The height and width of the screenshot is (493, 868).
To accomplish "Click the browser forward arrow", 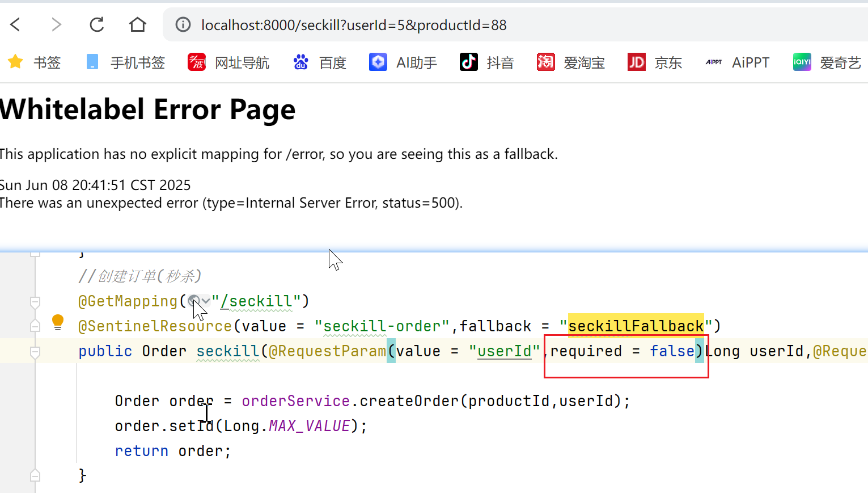I will click(56, 24).
